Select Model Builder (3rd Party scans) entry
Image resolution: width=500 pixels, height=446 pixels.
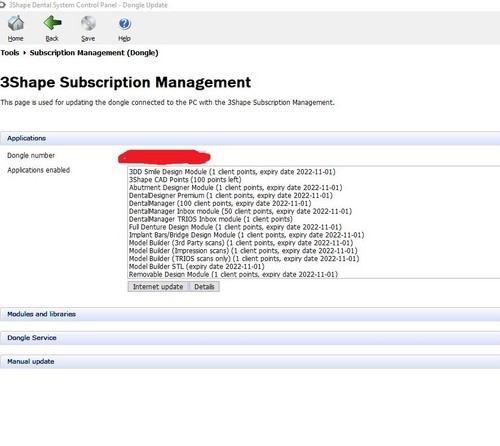click(x=241, y=243)
